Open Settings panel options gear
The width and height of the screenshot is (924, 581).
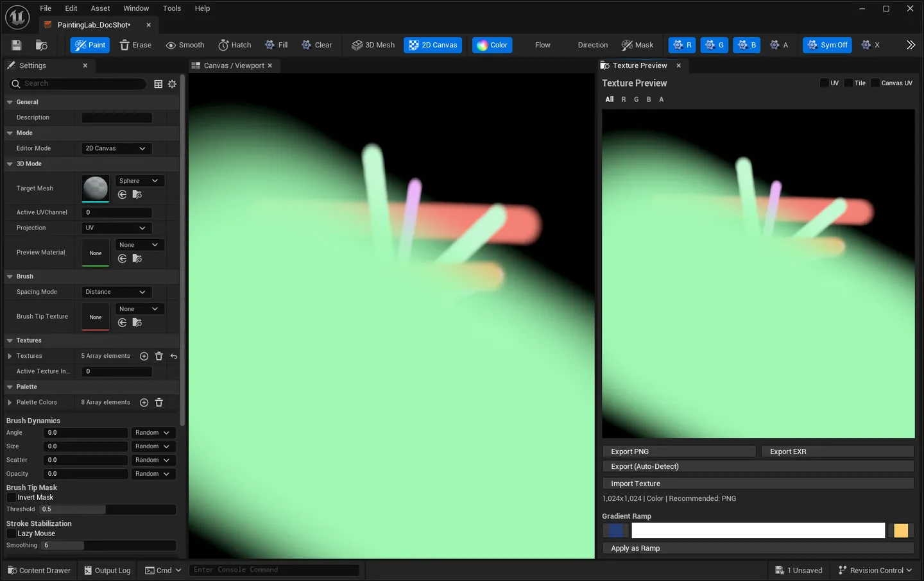(x=172, y=84)
